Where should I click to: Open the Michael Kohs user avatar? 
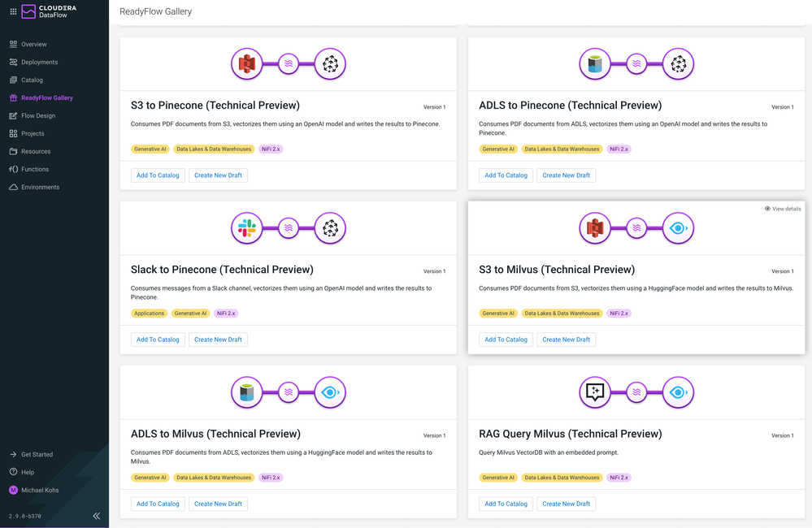point(13,490)
